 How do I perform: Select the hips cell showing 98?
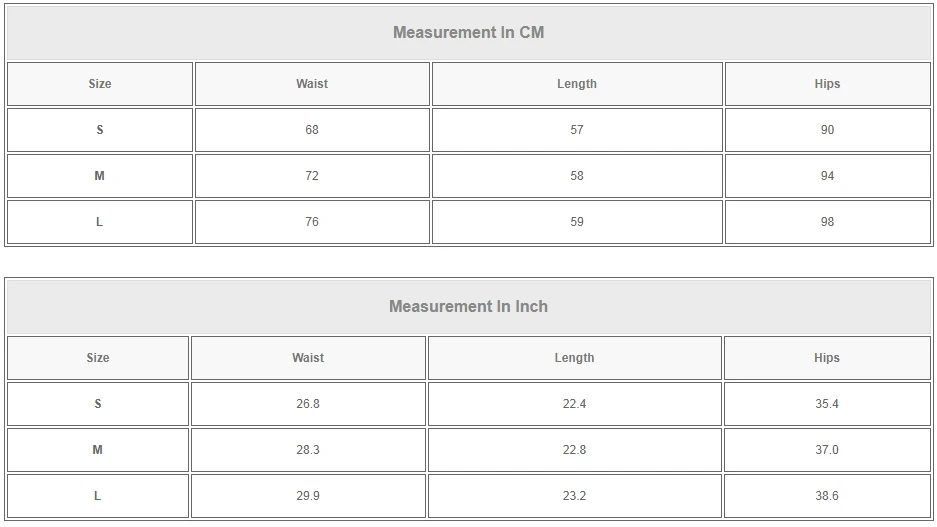[827, 222]
